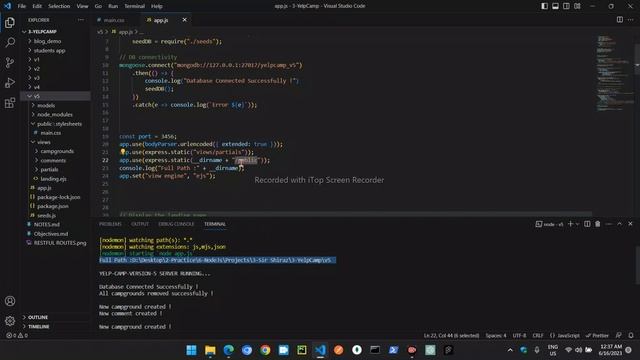
Task: Open the View menu
Action: (x=82, y=6)
